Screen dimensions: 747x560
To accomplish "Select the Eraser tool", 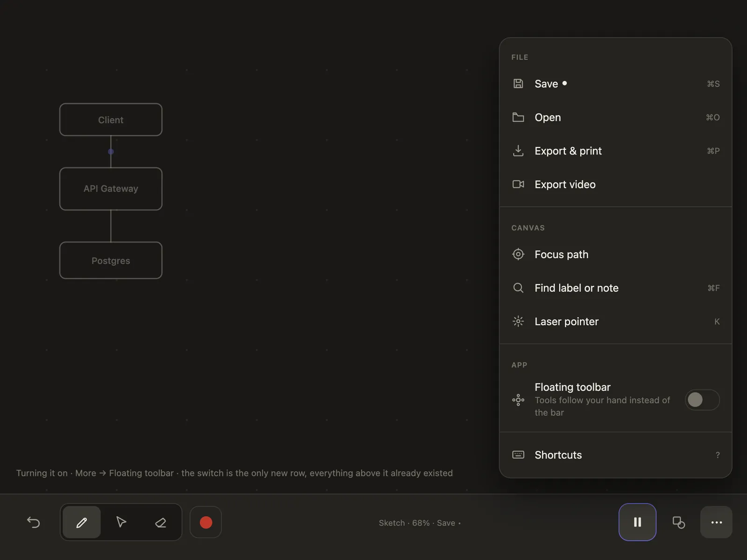I will (161, 522).
